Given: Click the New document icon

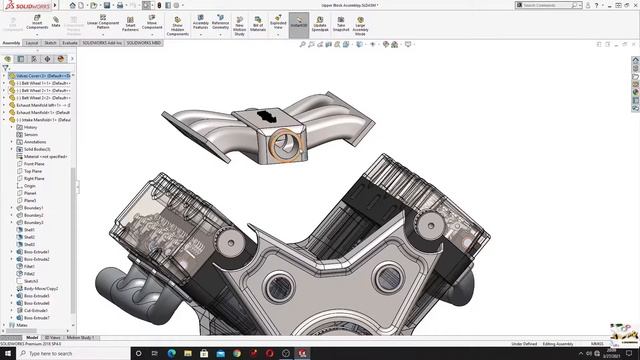Looking at the screenshot, I should (x=81, y=5).
